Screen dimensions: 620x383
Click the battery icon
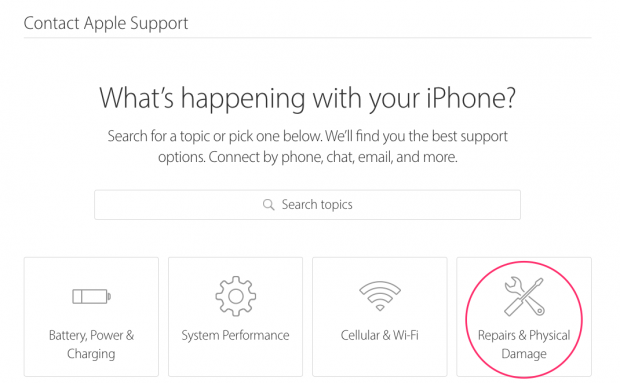pos(91,296)
